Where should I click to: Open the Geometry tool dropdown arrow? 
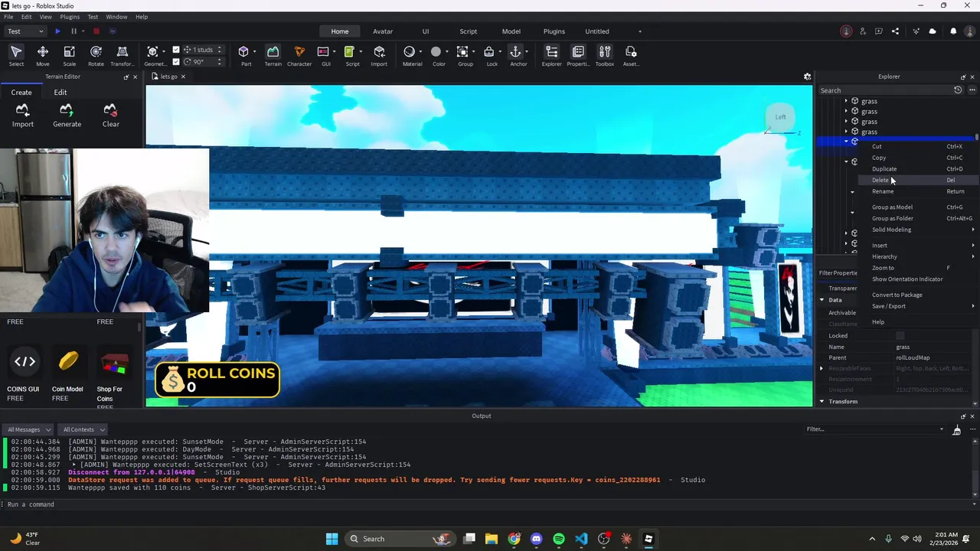click(163, 52)
